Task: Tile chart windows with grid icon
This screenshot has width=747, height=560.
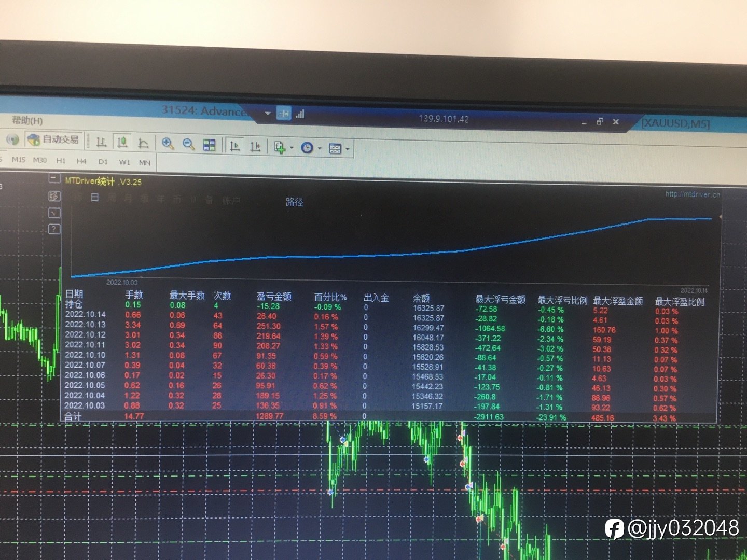Action: coord(209,145)
